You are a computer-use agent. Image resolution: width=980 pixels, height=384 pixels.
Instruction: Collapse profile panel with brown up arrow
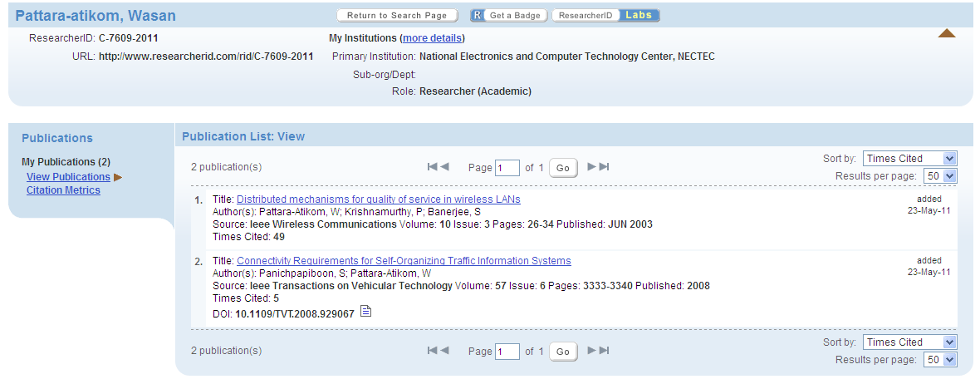[x=947, y=34]
